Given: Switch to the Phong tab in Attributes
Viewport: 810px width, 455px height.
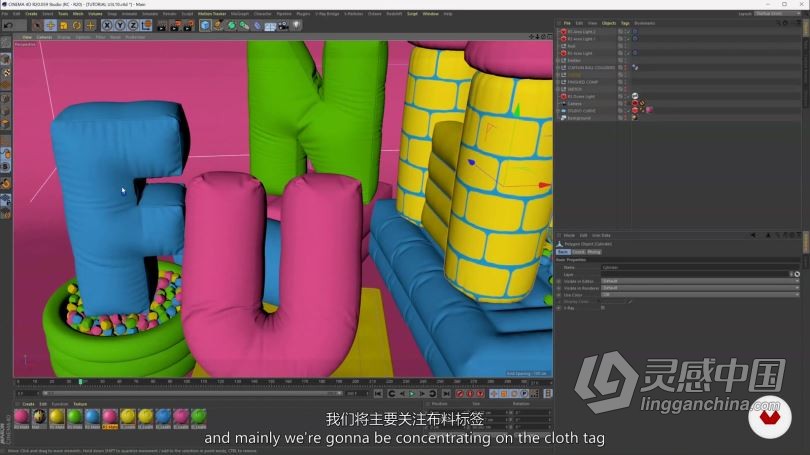Looking at the screenshot, I should 594,252.
